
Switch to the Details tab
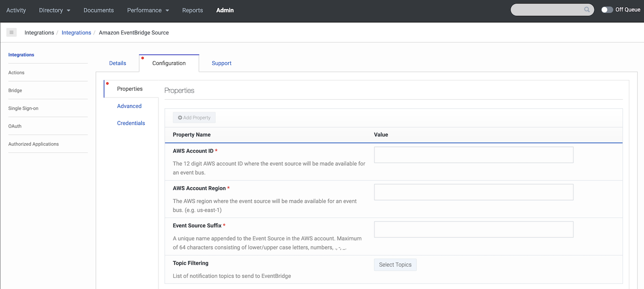(x=117, y=63)
